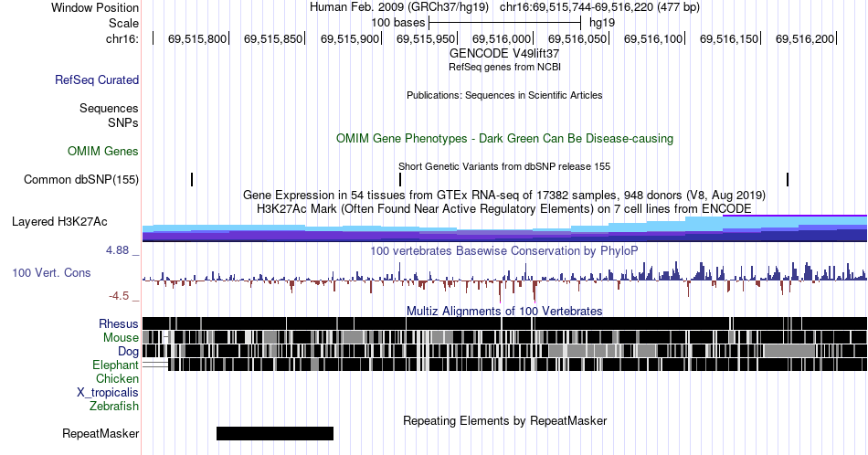Click the 'RefSeq genes from NCBI' title

[x=504, y=67]
